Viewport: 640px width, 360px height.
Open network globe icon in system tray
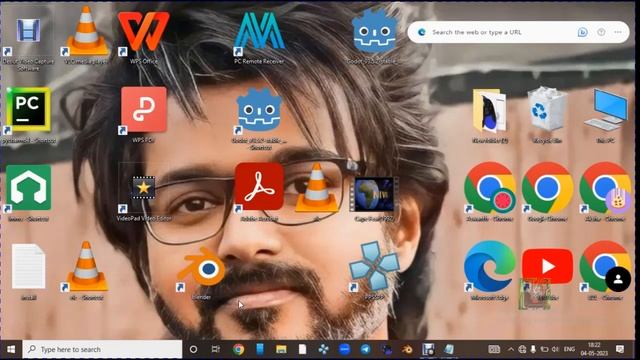(x=522, y=349)
